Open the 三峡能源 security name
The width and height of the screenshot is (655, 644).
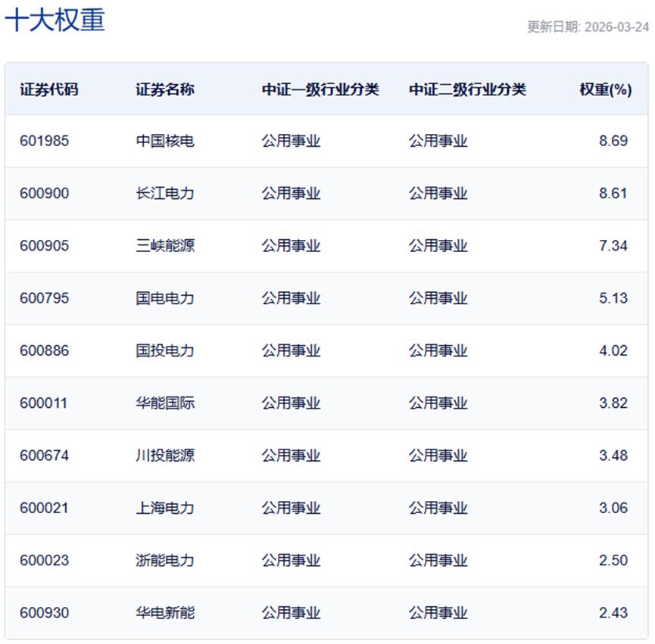click(165, 246)
